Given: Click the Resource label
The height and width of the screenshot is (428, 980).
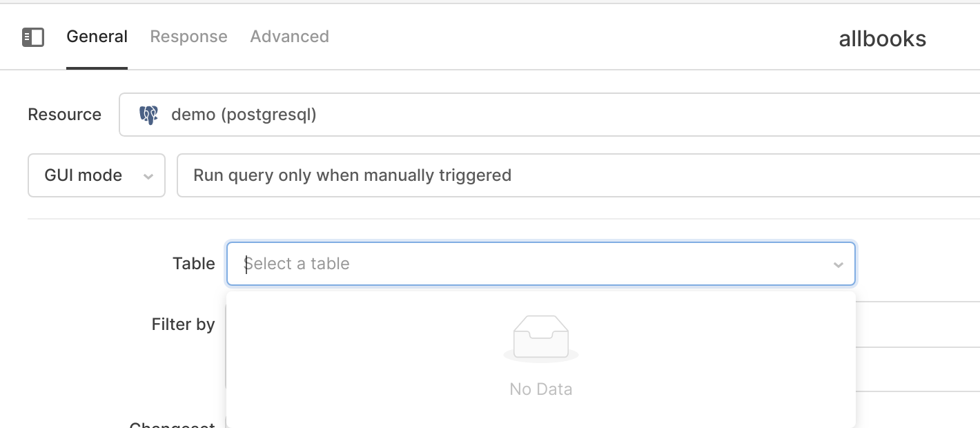Looking at the screenshot, I should [65, 115].
